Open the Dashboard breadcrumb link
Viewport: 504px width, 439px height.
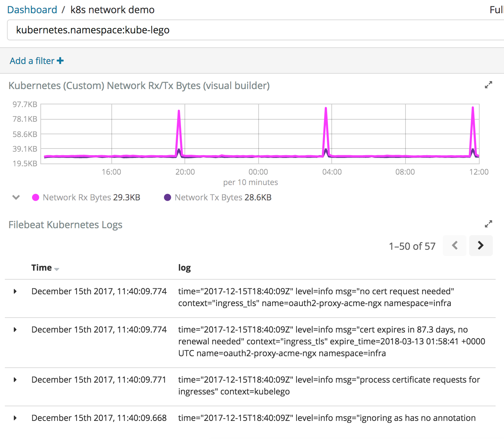pyautogui.click(x=32, y=10)
